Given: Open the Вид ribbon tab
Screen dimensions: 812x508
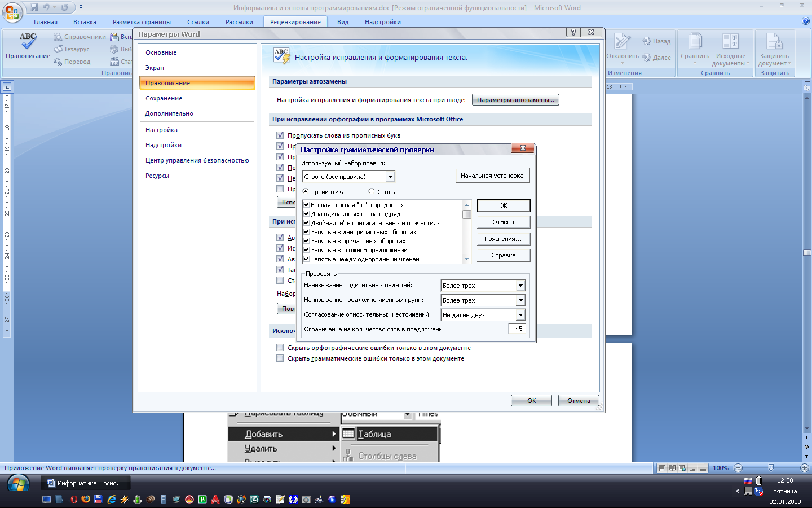Looking at the screenshot, I should coord(343,22).
